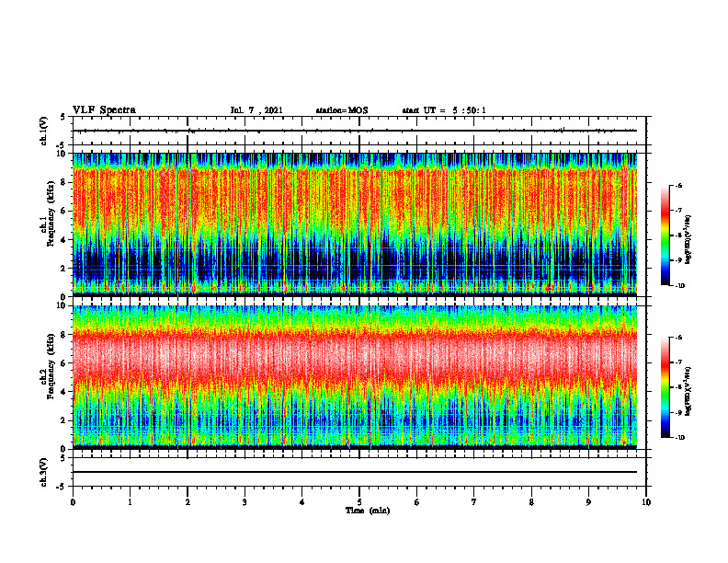This screenshot has width=728, height=563.
Task: Click the ch.1 frequency axis "10" tick label
Action: (x=62, y=154)
